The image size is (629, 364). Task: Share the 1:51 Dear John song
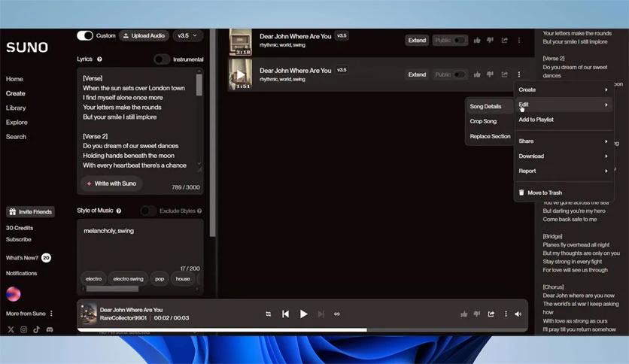pos(505,74)
